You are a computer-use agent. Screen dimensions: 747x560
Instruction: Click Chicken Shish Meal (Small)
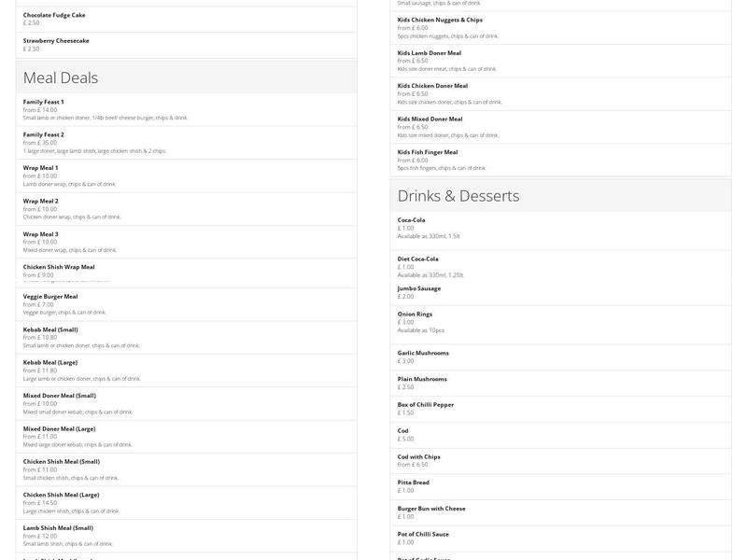(x=61, y=461)
